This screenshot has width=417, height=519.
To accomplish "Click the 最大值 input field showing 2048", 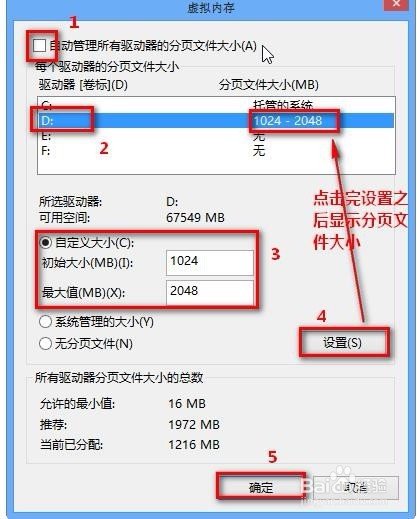I will coord(210,293).
